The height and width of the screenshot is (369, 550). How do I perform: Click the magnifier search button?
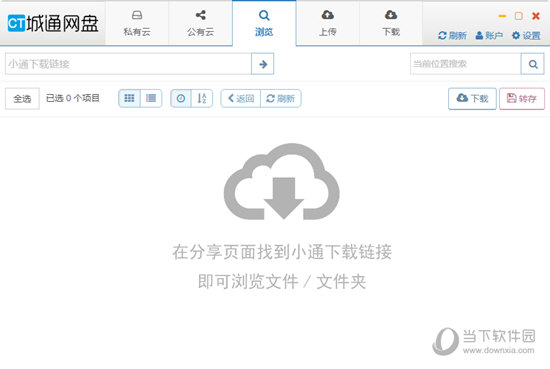(x=533, y=64)
